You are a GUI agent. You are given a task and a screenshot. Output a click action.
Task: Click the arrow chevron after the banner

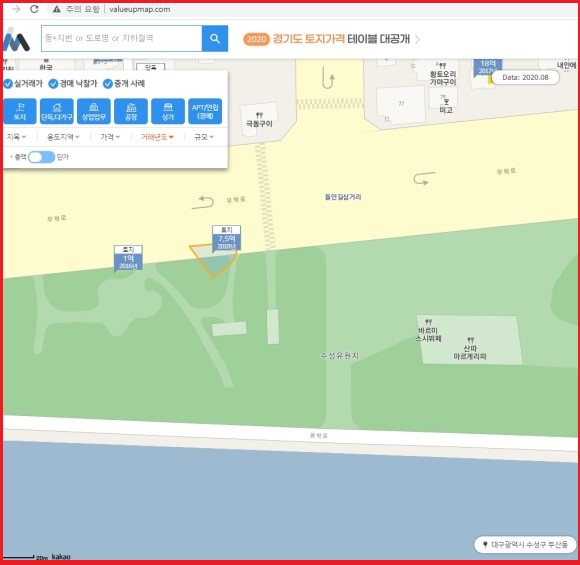417,39
